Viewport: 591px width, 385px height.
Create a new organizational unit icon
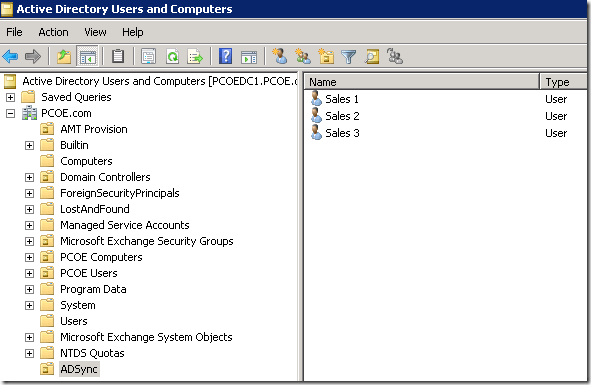[326, 56]
